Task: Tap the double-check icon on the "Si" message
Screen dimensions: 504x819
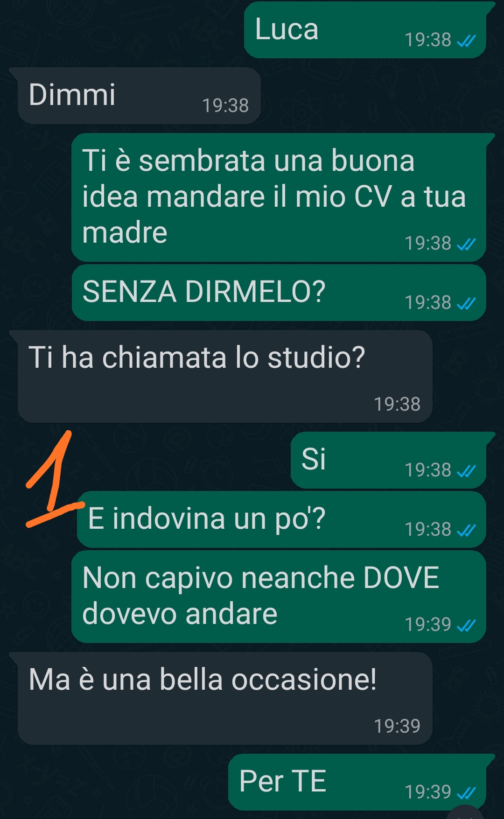Action: (x=466, y=471)
